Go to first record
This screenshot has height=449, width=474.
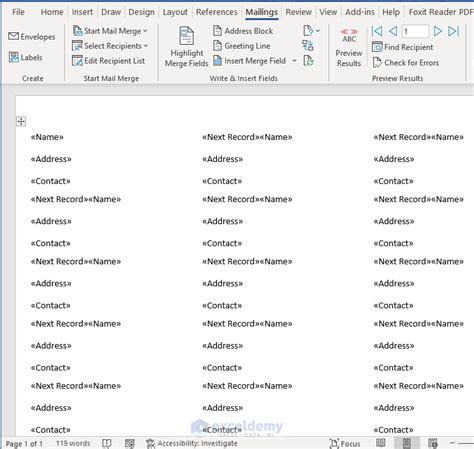(377, 31)
